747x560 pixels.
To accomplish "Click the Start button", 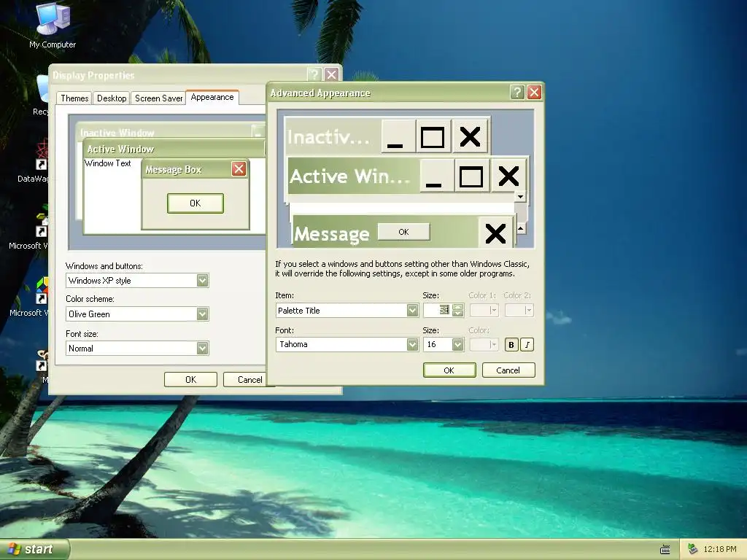I will click(34, 549).
